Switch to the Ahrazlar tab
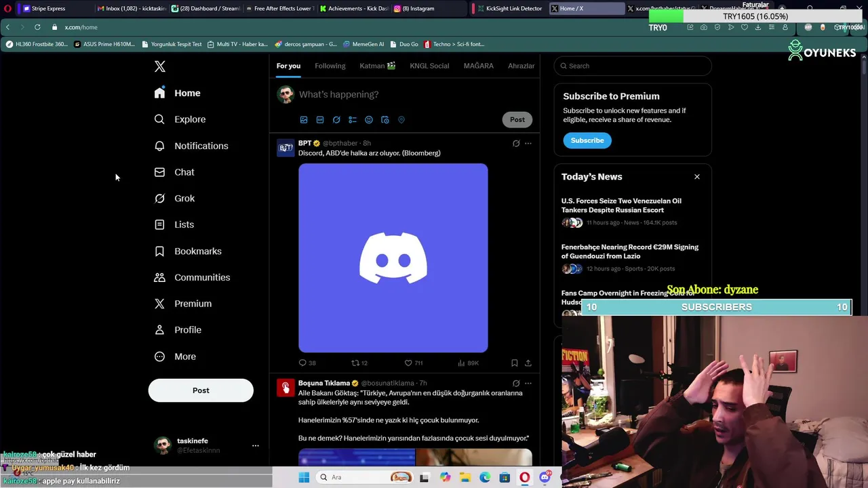 point(521,66)
